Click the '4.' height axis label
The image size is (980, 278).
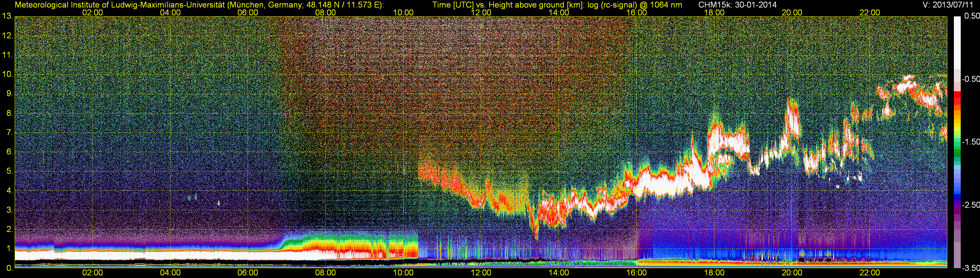click(9, 190)
